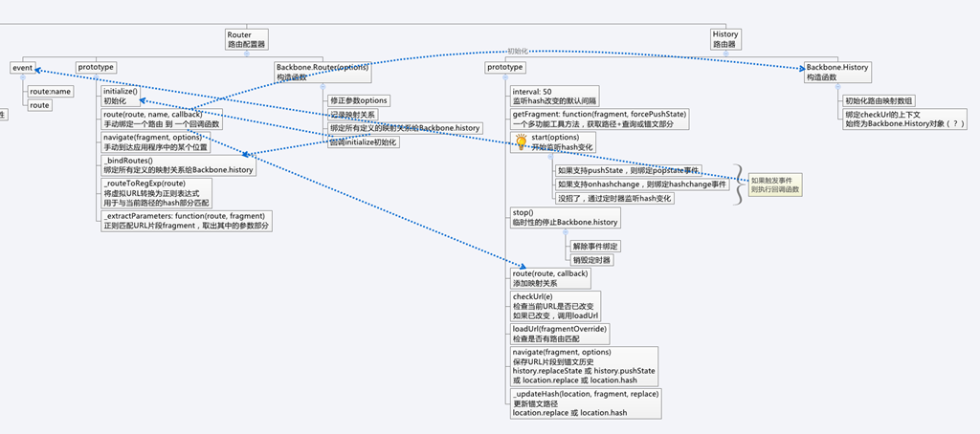Select the 回调initialize初始化 node
Screen dimensions: 980x434
(363, 141)
